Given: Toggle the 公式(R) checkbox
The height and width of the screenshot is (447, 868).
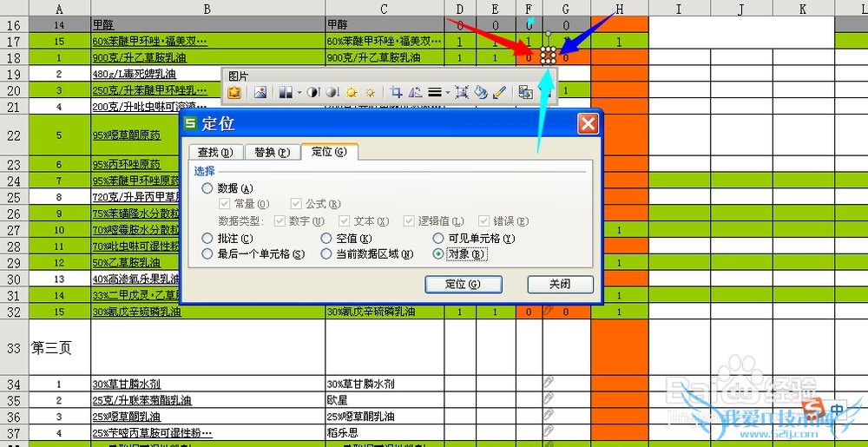Looking at the screenshot, I should click(296, 204).
